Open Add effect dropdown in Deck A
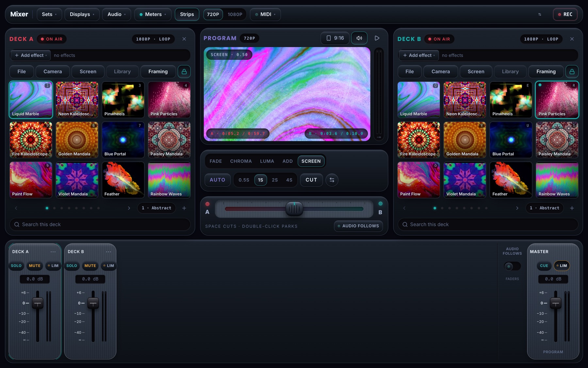The height and width of the screenshot is (368, 588). click(31, 55)
